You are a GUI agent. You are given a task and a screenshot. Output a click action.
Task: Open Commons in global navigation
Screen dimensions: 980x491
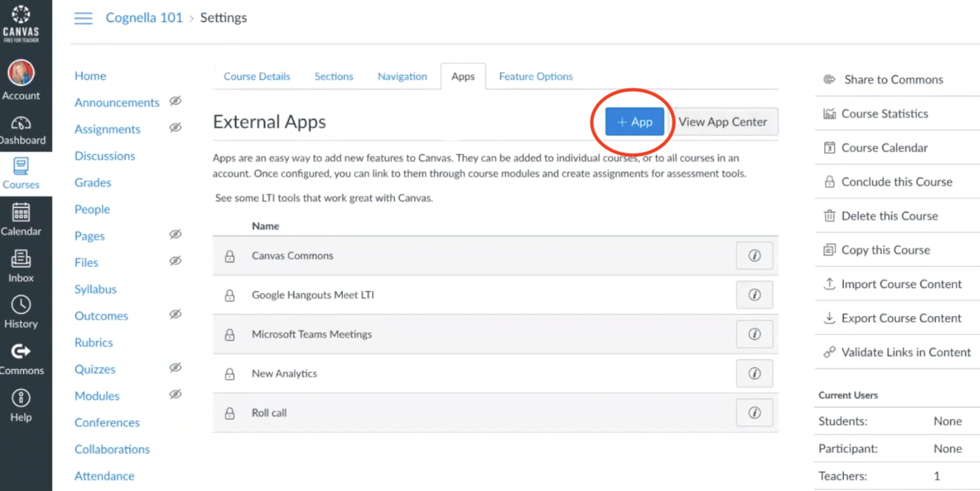point(21,359)
